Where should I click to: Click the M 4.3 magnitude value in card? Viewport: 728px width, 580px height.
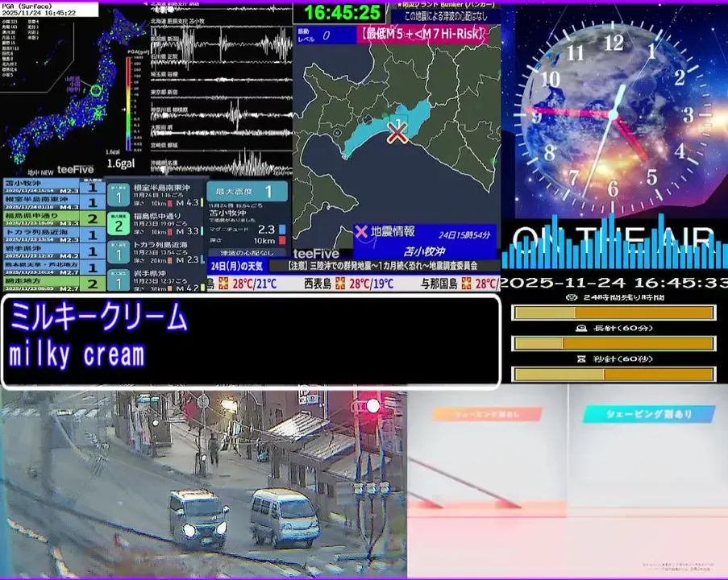(187, 203)
